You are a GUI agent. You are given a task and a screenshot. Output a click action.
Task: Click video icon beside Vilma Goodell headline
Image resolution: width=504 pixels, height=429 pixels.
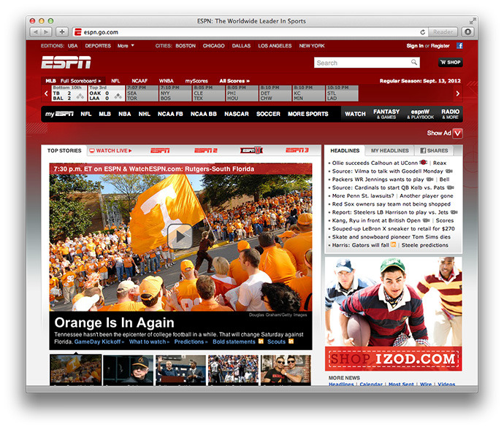point(449,171)
